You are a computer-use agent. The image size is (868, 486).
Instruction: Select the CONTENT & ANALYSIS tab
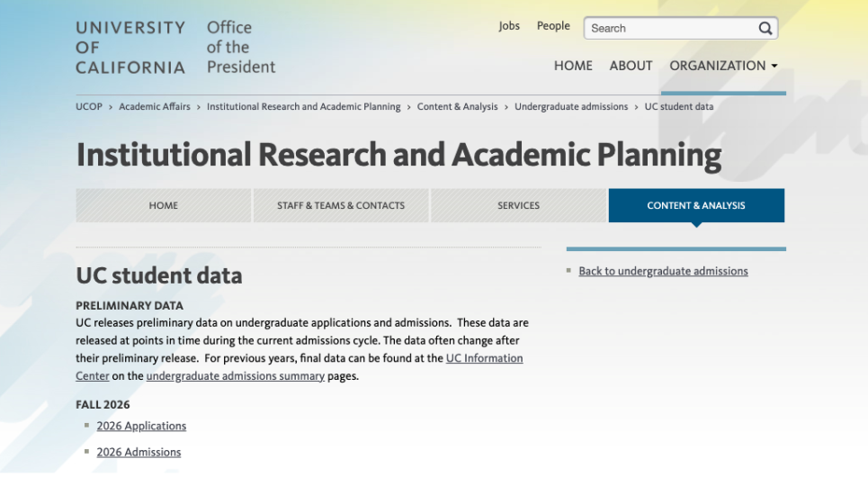696,205
